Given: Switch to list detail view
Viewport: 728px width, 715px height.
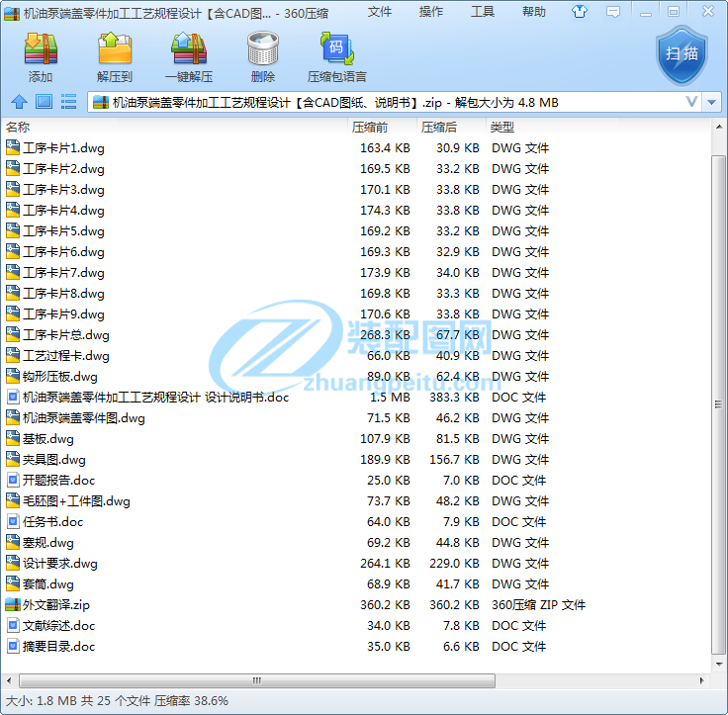Looking at the screenshot, I should [x=68, y=102].
